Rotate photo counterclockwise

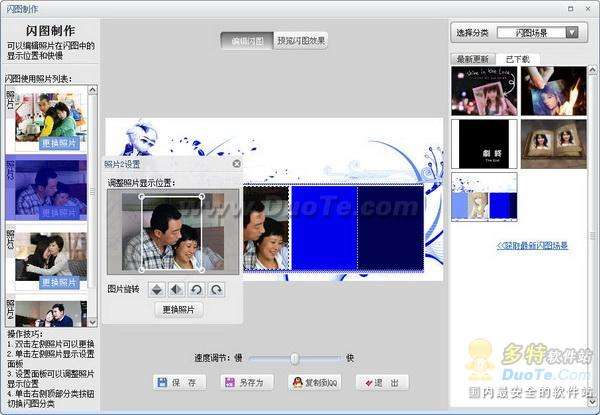click(x=196, y=290)
